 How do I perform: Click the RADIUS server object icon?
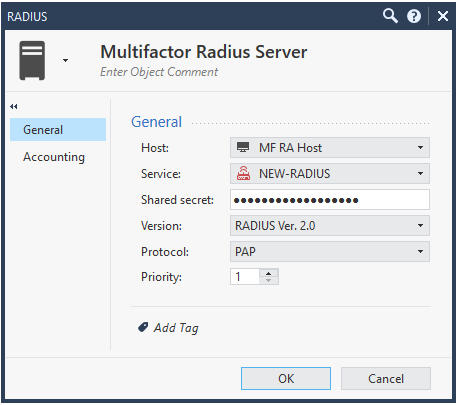[x=32, y=60]
